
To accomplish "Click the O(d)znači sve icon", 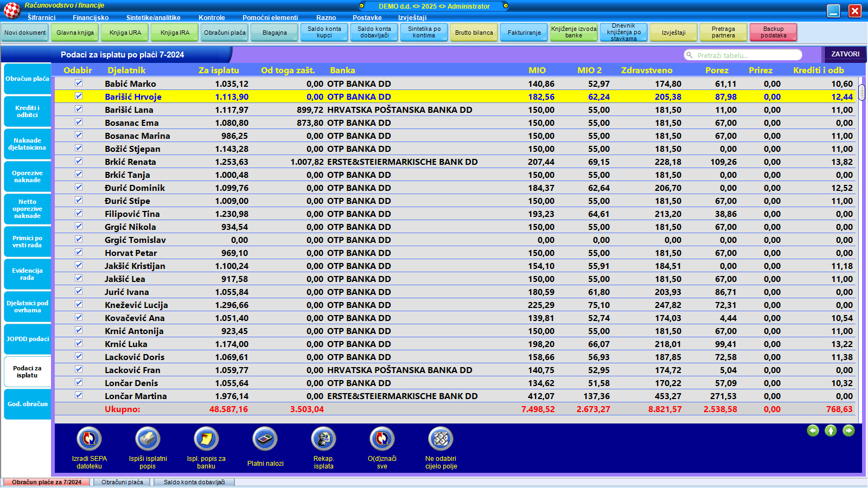I will (382, 439).
